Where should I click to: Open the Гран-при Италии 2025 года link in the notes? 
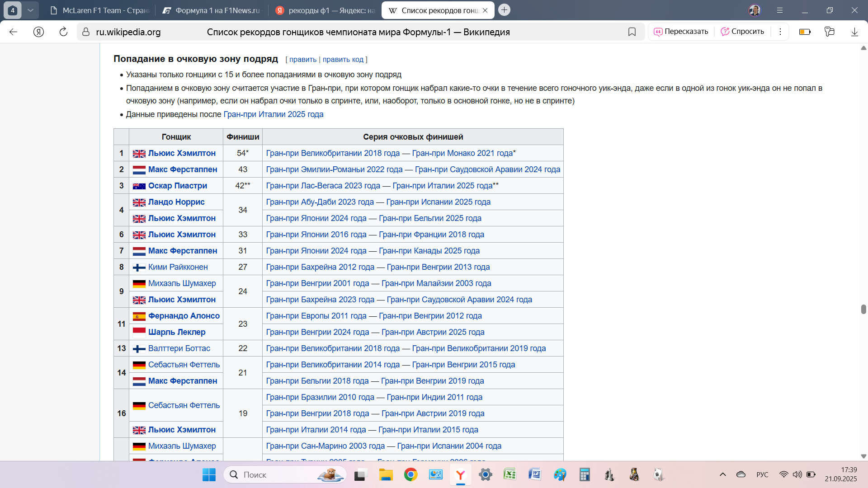[x=273, y=114]
